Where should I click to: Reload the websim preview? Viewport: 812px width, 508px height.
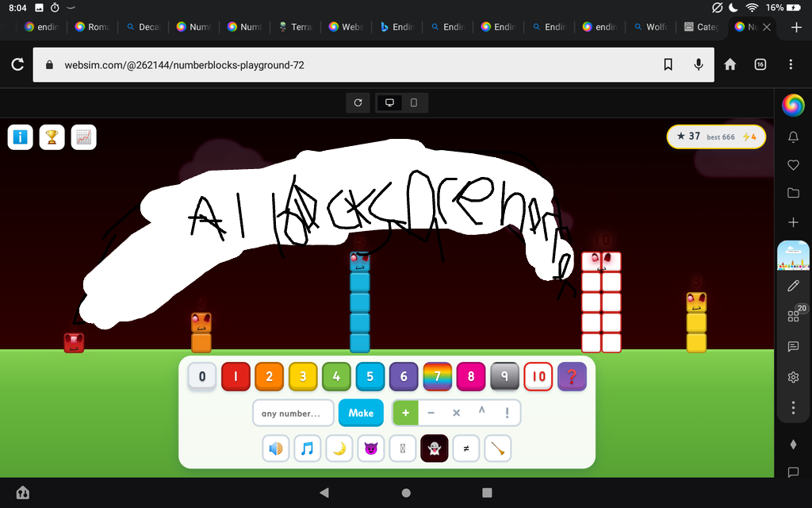point(358,102)
